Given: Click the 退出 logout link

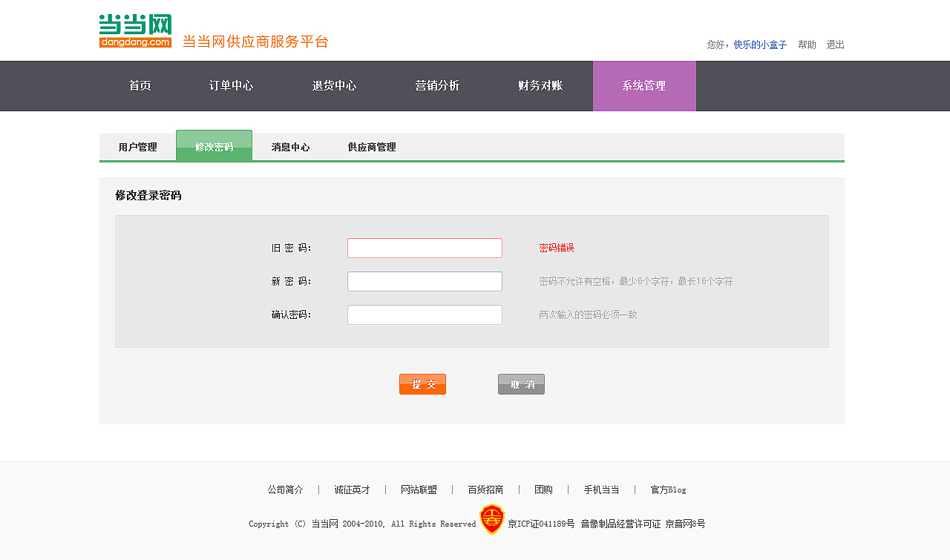Looking at the screenshot, I should (835, 45).
